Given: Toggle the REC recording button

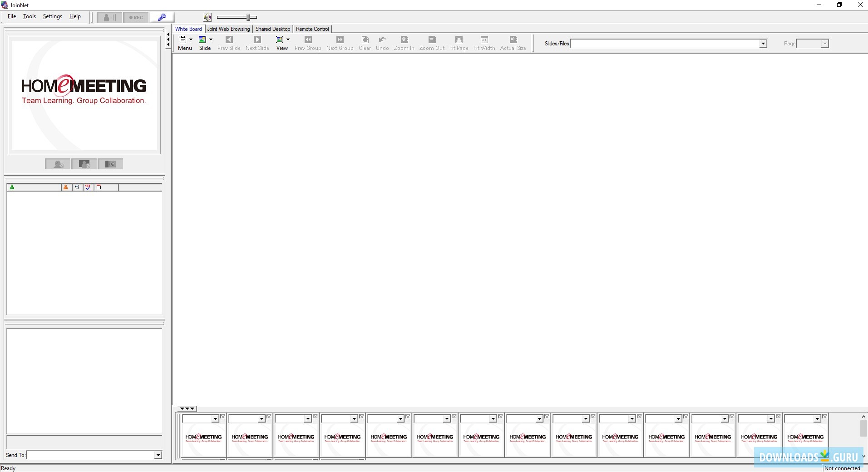Looking at the screenshot, I should [136, 17].
